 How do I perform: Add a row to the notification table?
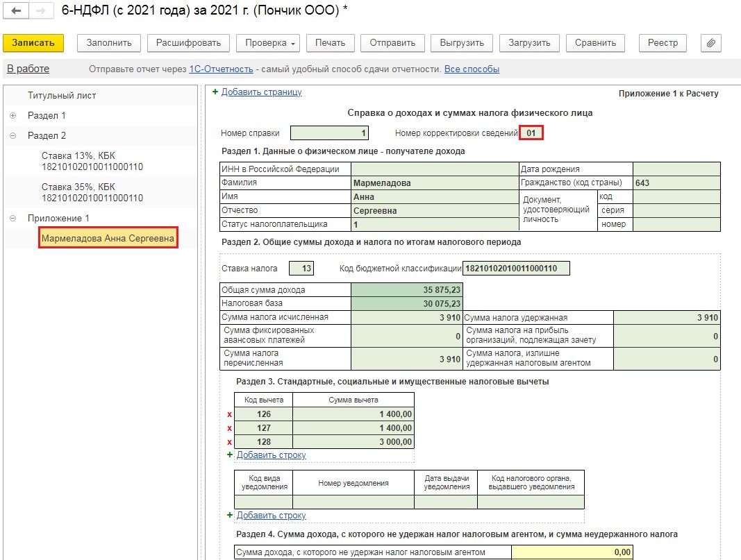[x=272, y=516]
